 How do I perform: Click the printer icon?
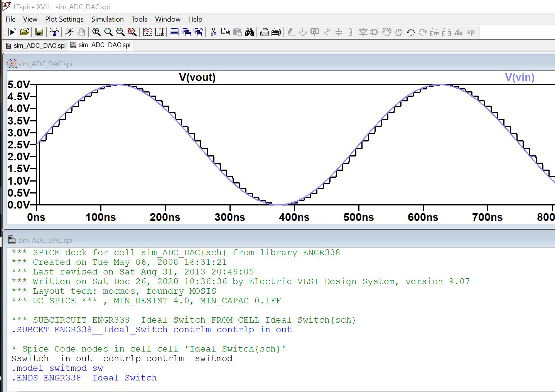click(x=265, y=32)
